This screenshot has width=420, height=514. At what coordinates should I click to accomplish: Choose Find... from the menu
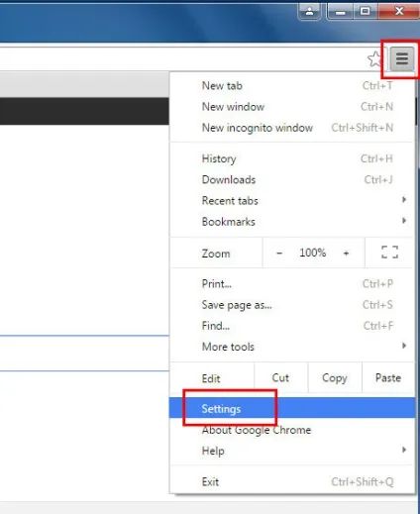click(x=292, y=326)
